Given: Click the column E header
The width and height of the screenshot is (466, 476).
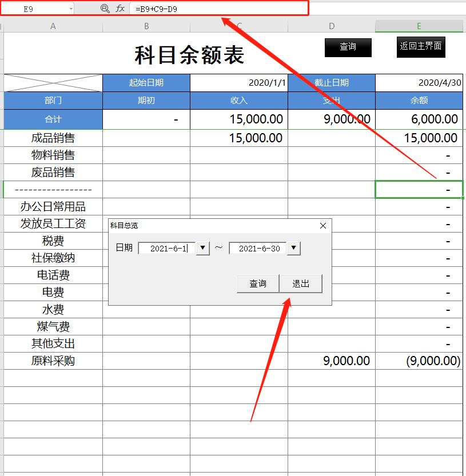Looking at the screenshot, I should pos(419,25).
